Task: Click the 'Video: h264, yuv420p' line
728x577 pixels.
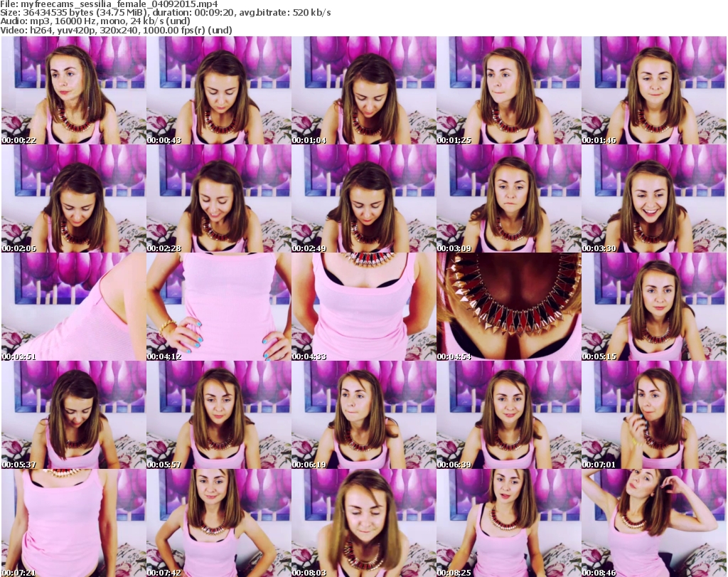Action: click(x=116, y=30)
